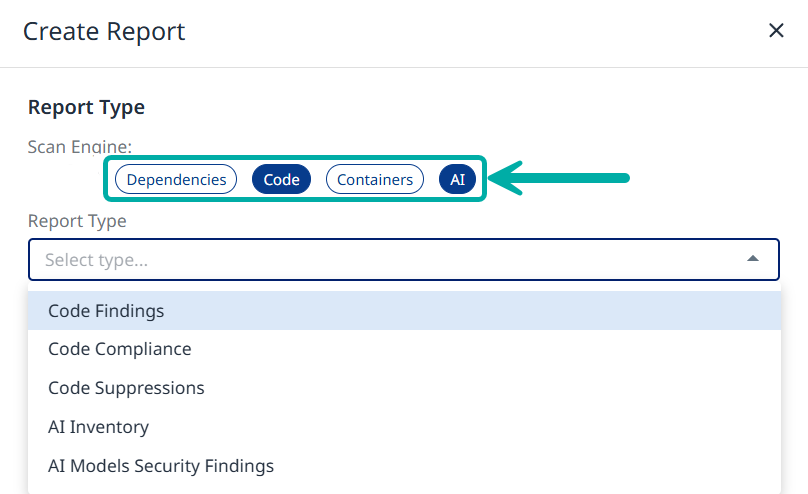Click the bold Report Type heading
The width and height of the screenshot is (808, 494).
pos(86,107)
